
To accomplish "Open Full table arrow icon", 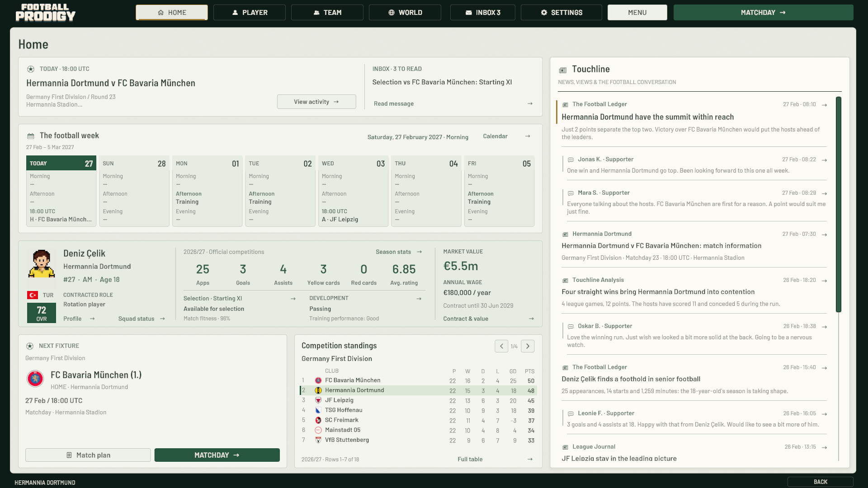I will point(530,459).
